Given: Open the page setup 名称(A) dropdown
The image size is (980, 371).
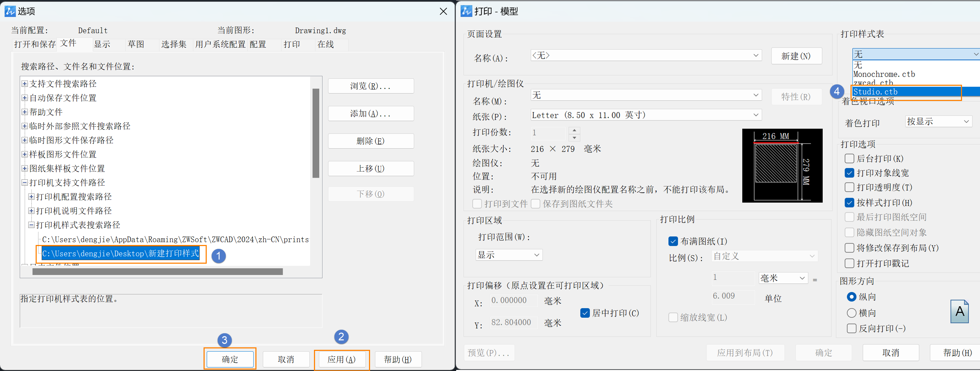Looking at the screenshot, I should point(646,55).
